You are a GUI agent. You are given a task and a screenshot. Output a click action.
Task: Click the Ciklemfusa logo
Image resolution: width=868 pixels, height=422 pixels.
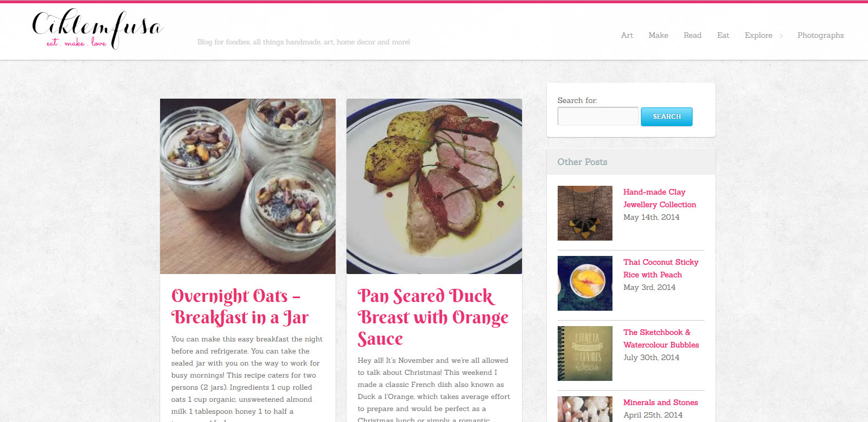click(x=98, y=29)
